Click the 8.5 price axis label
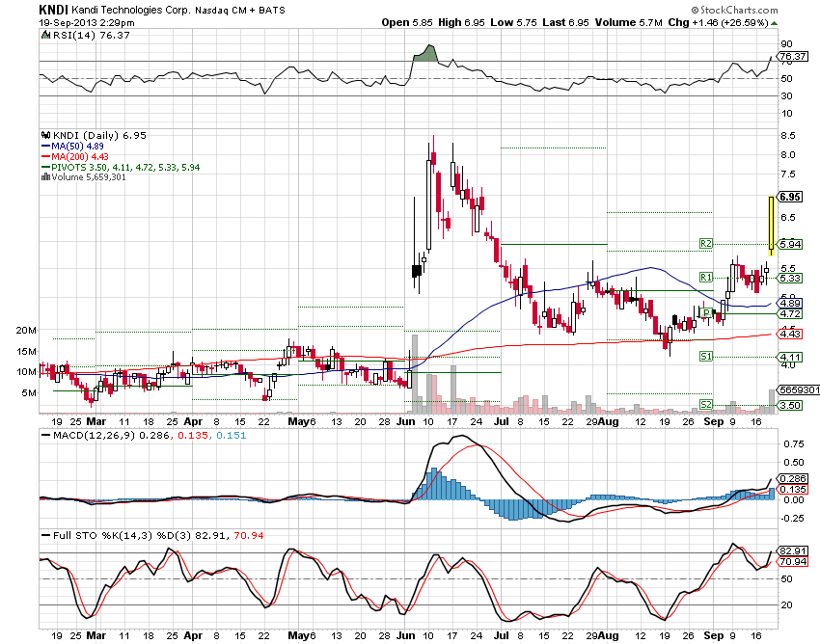The width and height of the screenshot is (820, 644). (787, 135)
